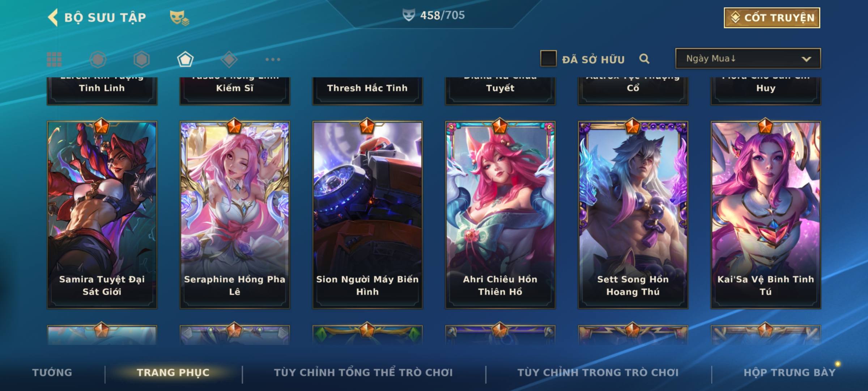Screen dimensions: 868x391
Task: Open the three-dots more filters
Action: point(273,59)
